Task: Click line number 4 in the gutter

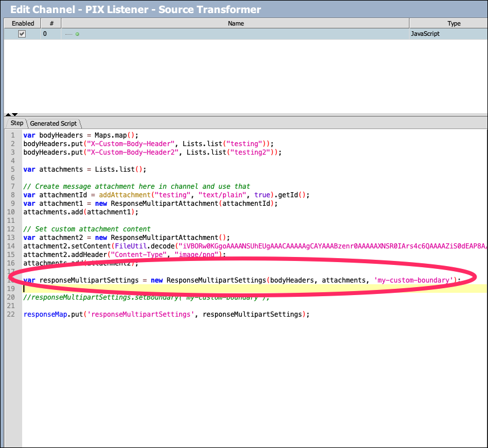Action: (13, 161)
